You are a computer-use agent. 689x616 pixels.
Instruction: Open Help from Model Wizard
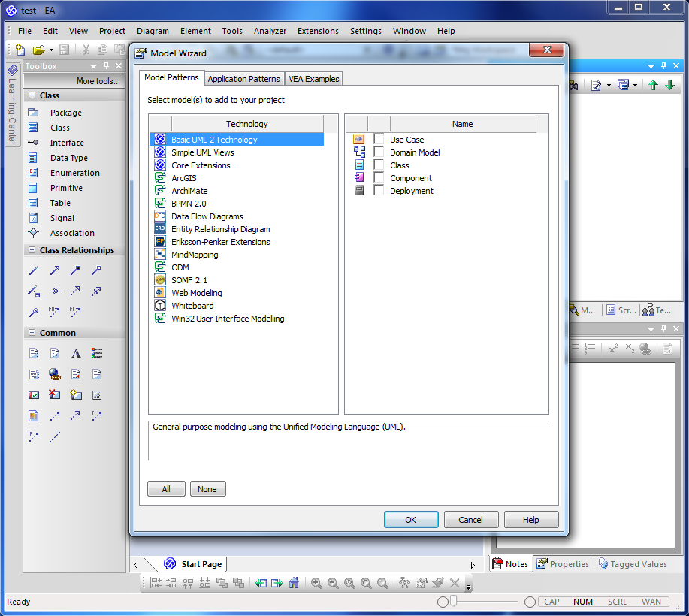530,520
